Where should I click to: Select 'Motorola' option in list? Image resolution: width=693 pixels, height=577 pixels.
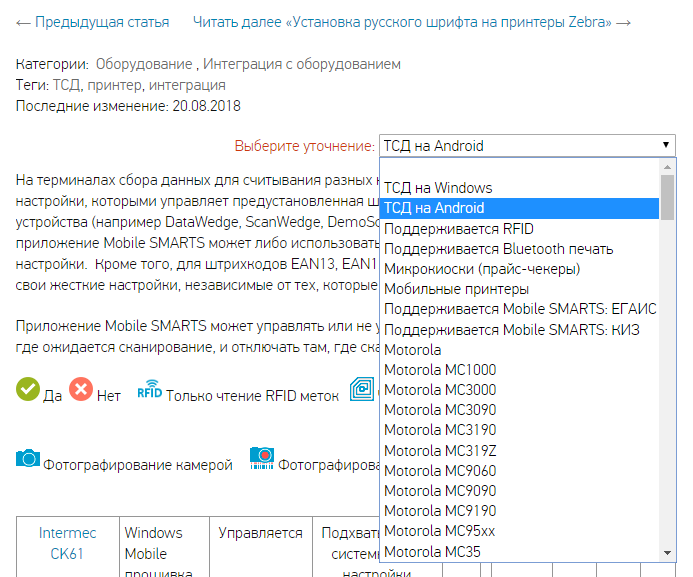tap(519, 350)
